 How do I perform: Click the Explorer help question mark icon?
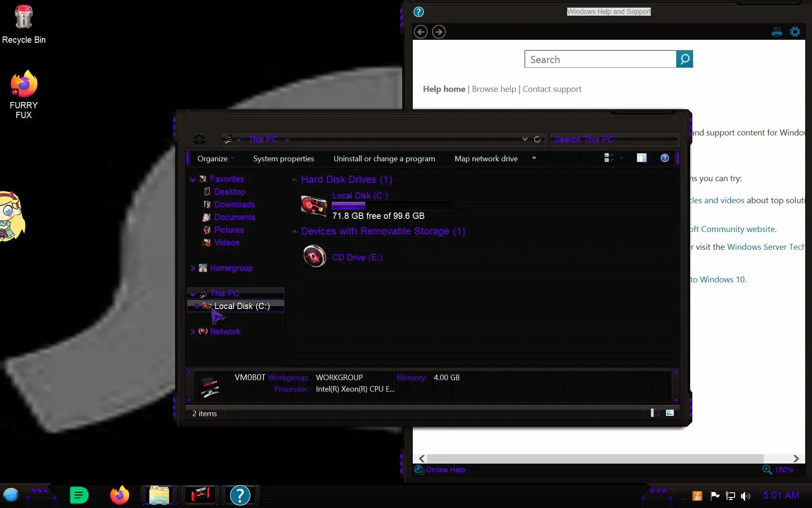664,158
